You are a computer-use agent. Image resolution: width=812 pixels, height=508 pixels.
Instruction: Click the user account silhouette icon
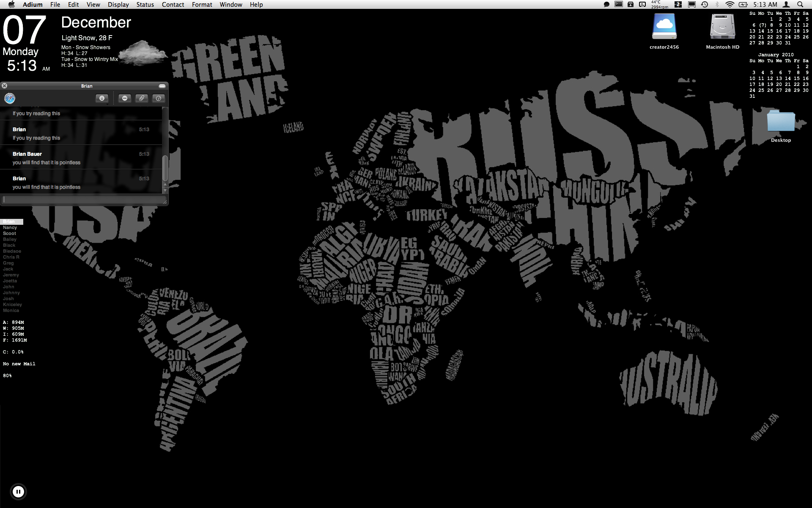[x=786, y=4]
